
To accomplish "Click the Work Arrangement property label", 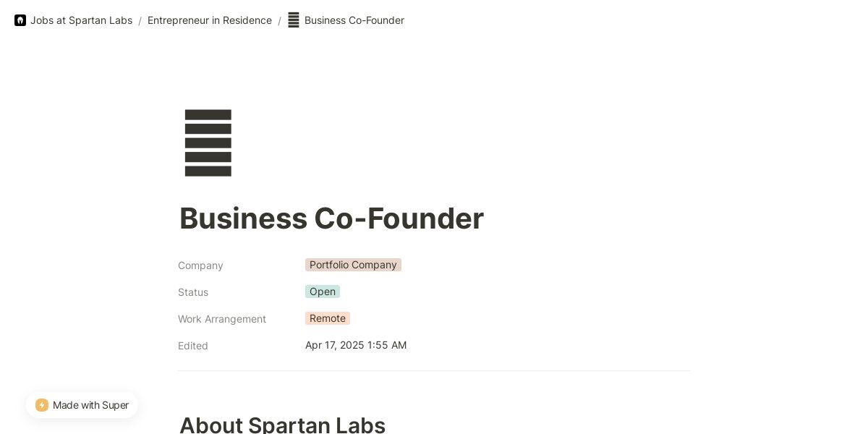I will point(222,319).
